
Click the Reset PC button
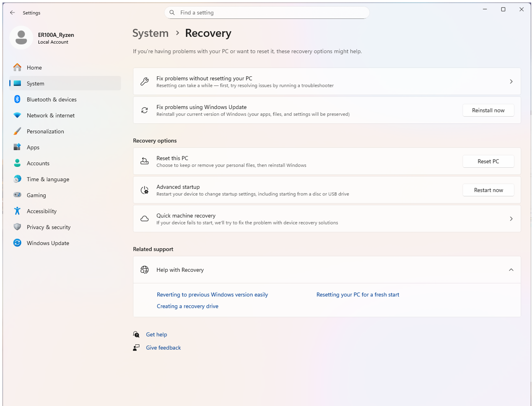[488, 161]
